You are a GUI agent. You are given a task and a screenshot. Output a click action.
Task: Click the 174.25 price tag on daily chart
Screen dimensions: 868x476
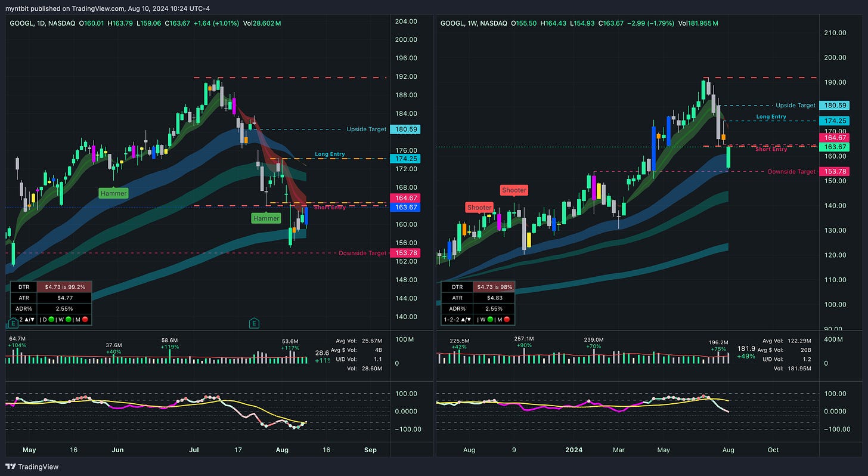point(404,159)
